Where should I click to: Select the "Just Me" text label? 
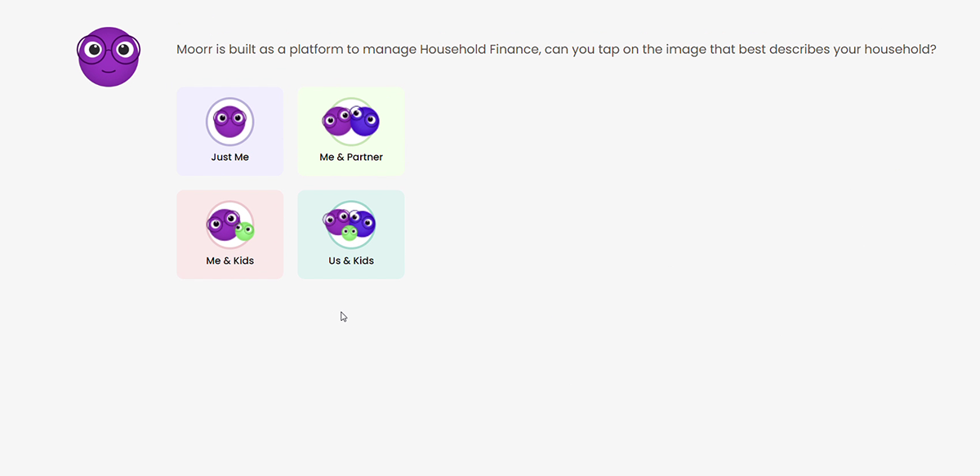pos(230,157)
